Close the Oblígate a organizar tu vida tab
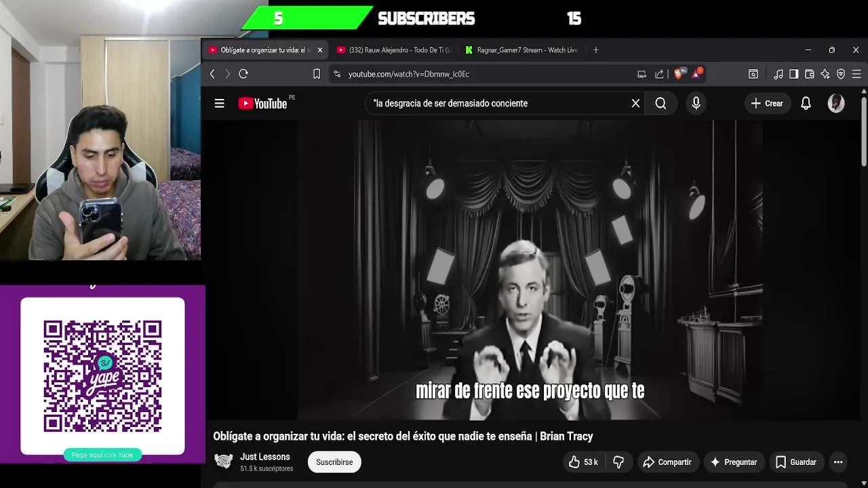Image resolution: width=868 pixels, height=488 pixels. coord(320,50)
